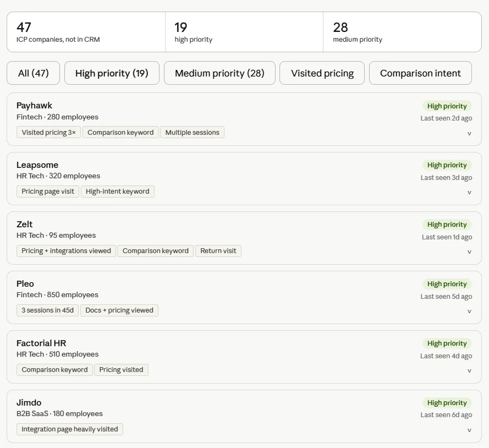Image resolution: width=489 pixels, height=448 pixels.
Task: Click Payhawk's 'Multiple sessions' tag
Action: (192, 132)
